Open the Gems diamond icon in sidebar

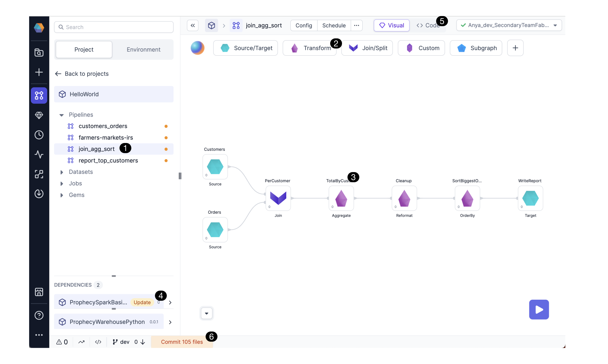point(39,115)
